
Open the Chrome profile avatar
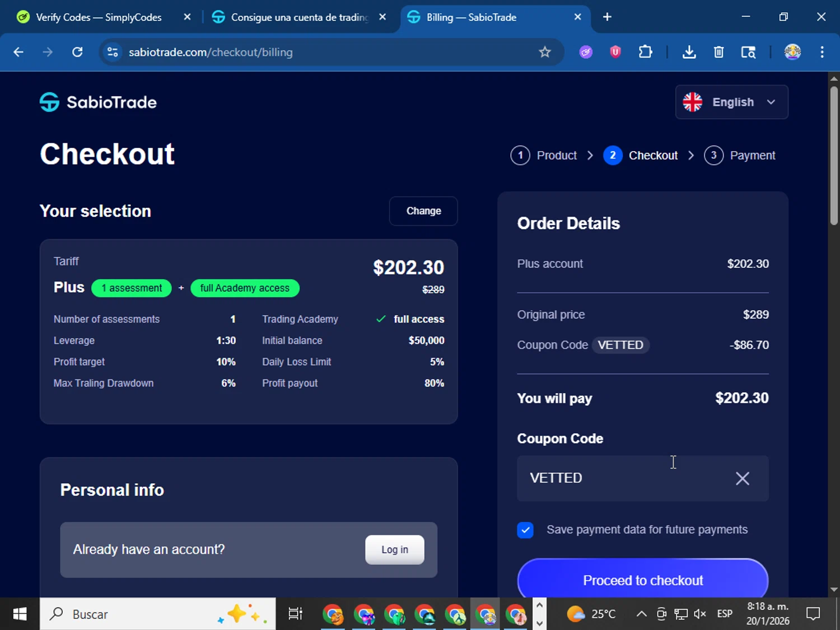(792, 52)
